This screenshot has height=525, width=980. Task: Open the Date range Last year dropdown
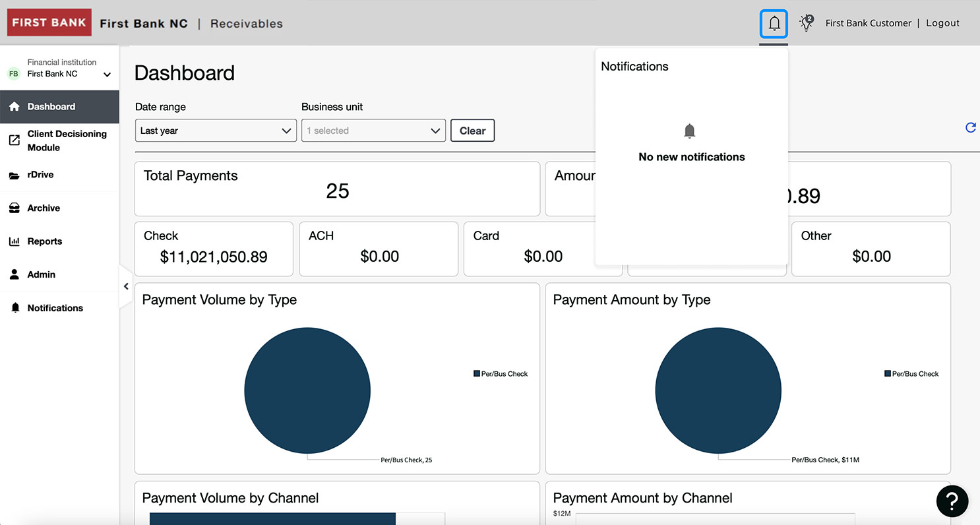click(x=216, y=131)
